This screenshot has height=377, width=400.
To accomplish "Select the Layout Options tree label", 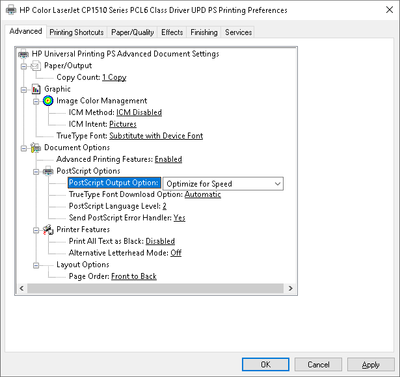I will coord(83,265).
